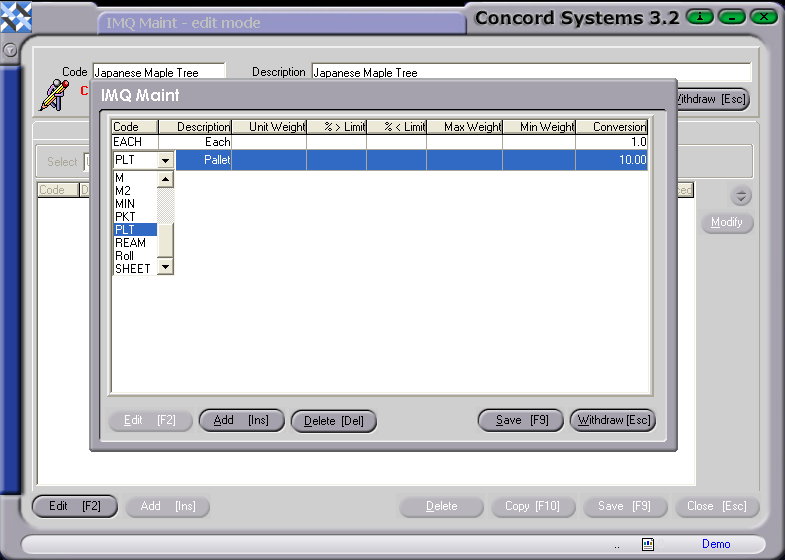This screenshot has width=785, height=560.
Task: Click dropdown list scroll up arrow
Action: pyautogui.click(x=165, y=179)
